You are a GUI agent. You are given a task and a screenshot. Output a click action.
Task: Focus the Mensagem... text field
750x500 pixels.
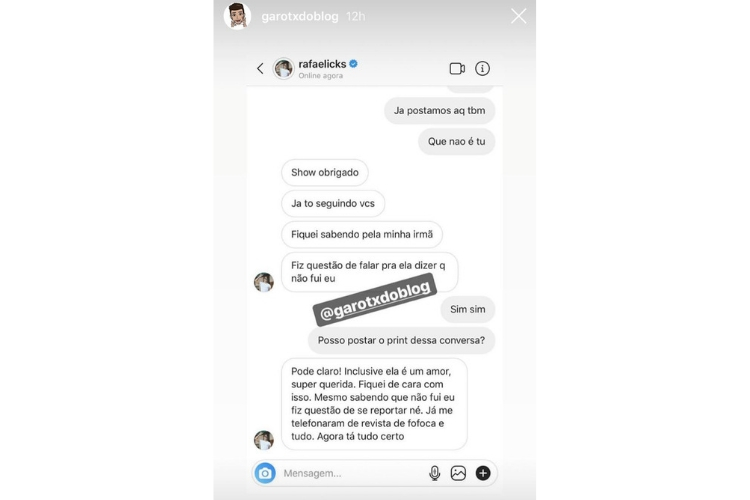pos(352,473)
